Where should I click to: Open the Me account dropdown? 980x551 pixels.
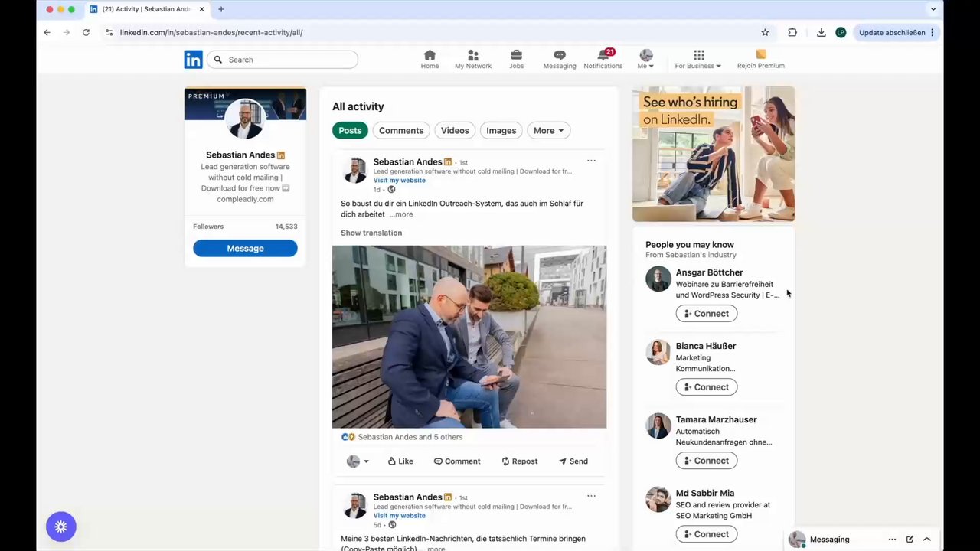(646, 60)
